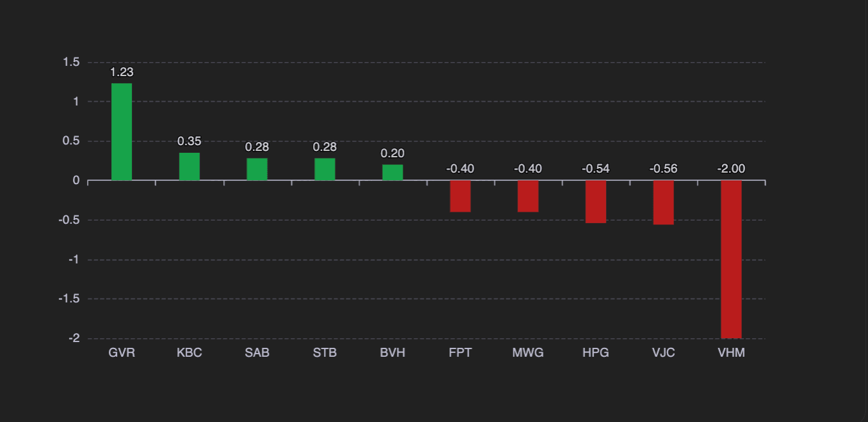Click the HPG axis label

[596, 353]
